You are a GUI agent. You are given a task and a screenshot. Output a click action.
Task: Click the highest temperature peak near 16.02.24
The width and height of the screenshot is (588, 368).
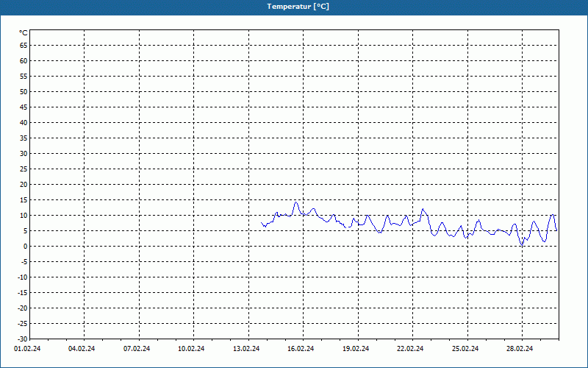(x=296, y=203)
